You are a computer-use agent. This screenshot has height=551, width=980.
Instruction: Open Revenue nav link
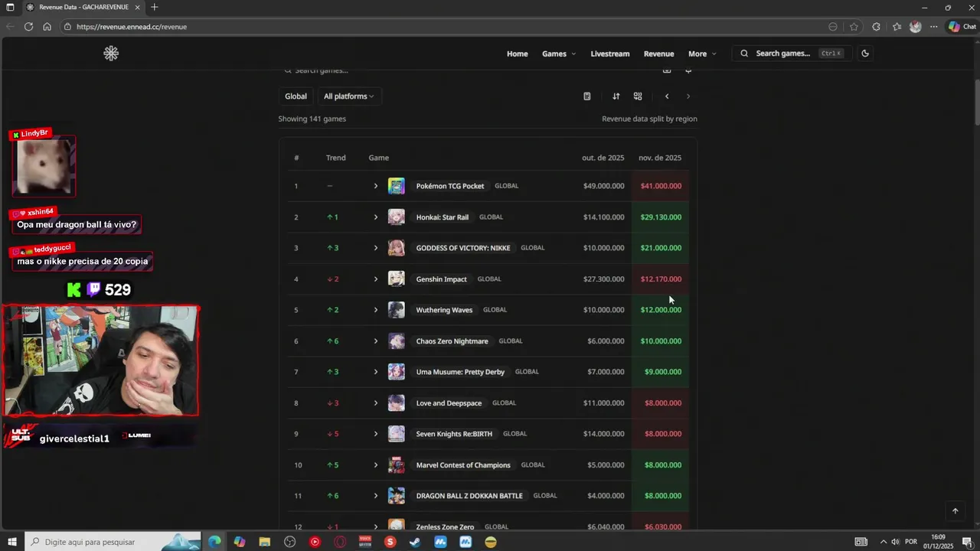coord(658,54)
